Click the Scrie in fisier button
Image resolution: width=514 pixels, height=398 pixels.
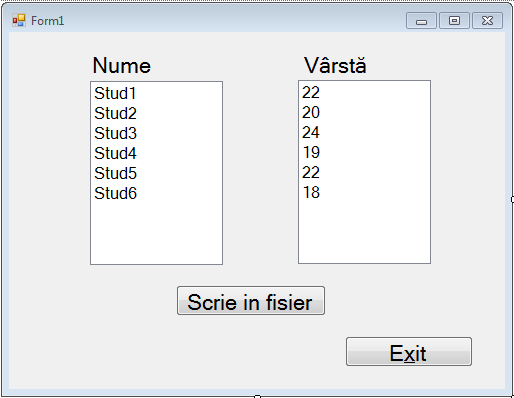click(x=251, y=300)
